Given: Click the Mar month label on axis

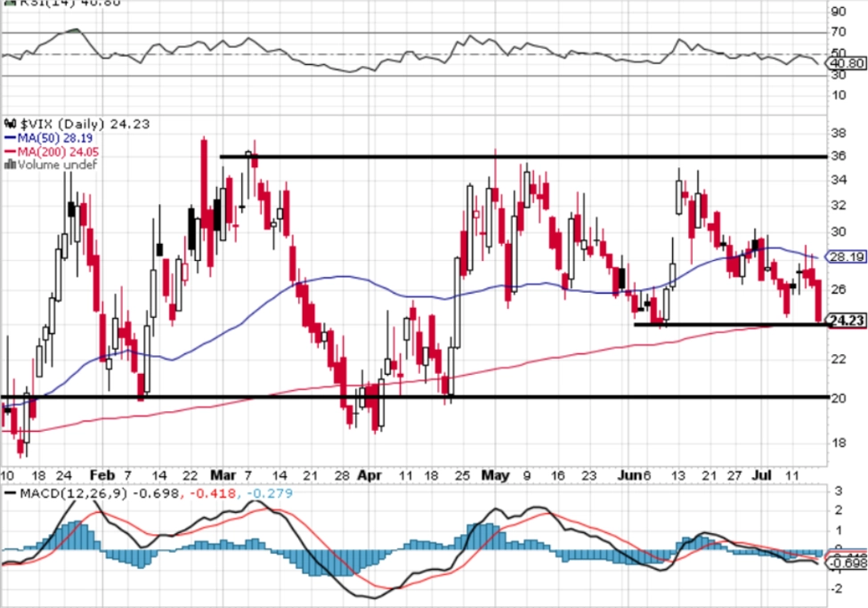Looking at the screenshot, I should pyautogui.click(x=223, y=475).
